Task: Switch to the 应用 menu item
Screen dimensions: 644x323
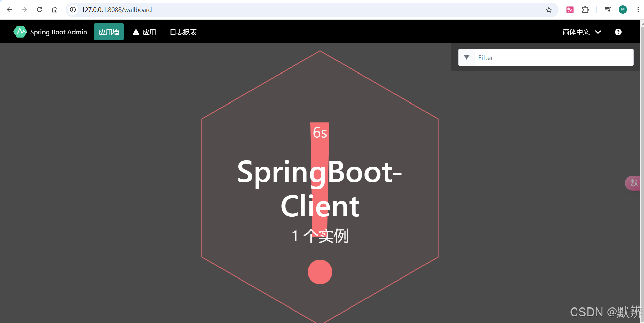Action: click(149, 32)
